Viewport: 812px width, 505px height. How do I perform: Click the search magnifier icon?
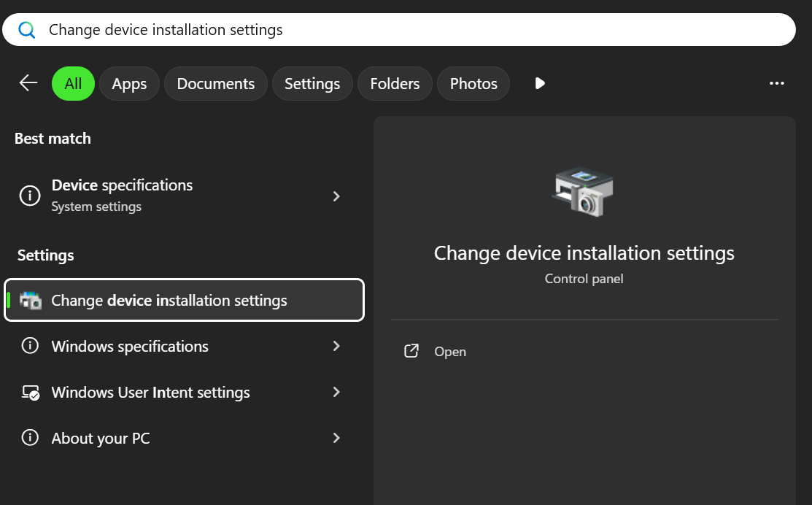(26, 30)
